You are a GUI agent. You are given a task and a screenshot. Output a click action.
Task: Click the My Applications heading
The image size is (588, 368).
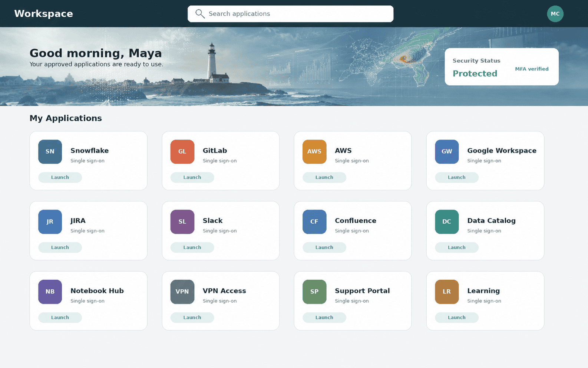click(x=66, y=118)
